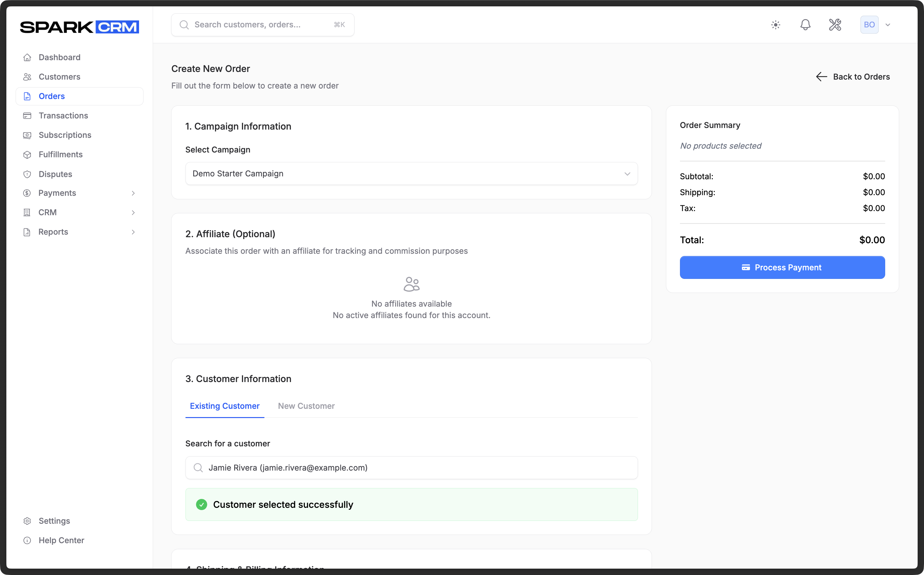Click the CRM building icon
Viewport: 924px width, 575px height.
27,213
